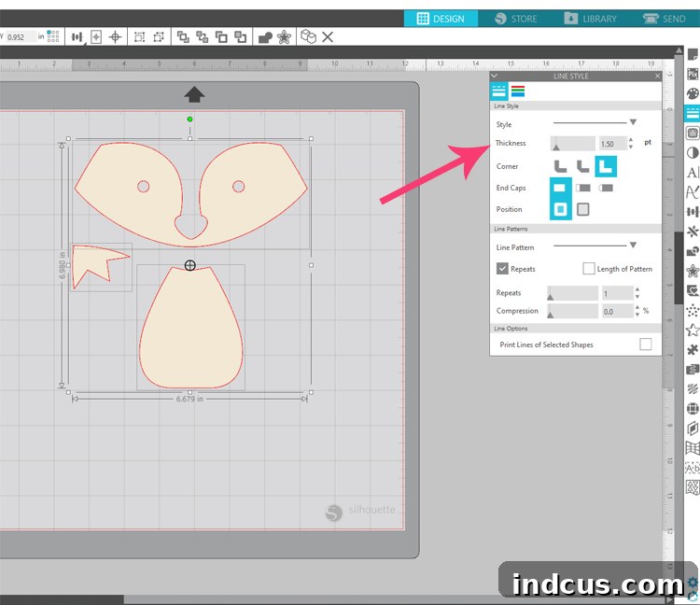The image size is (700, 605).
Task: Select the second Corner style option
Action: [x=582, y=166]
